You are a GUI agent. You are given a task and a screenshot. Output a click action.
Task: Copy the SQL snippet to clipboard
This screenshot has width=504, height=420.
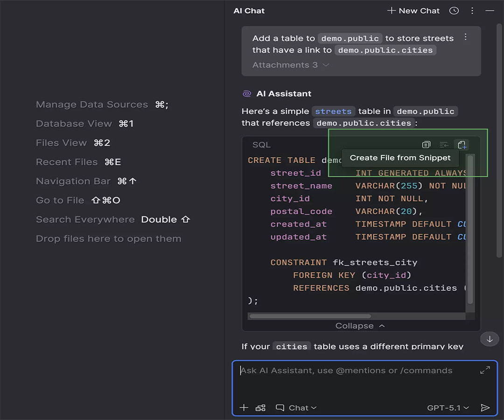[x=426, y=145]
